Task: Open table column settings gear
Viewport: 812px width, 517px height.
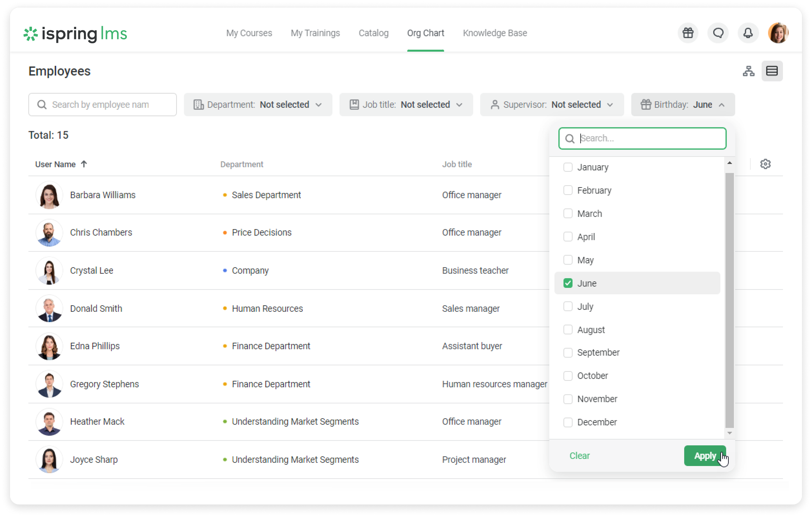Action: pos(765,164)
